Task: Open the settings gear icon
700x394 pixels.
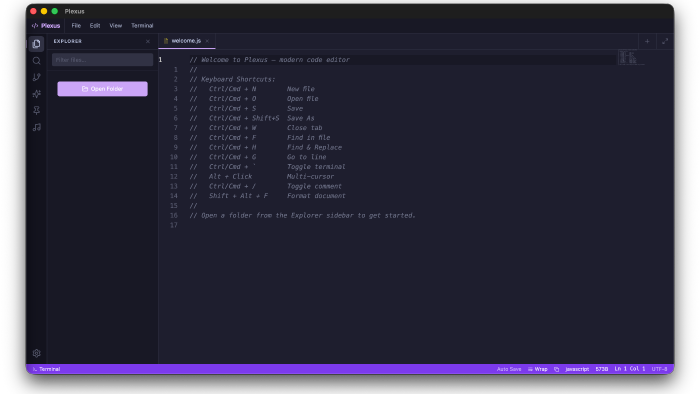Action: click(x=37, y=353)
